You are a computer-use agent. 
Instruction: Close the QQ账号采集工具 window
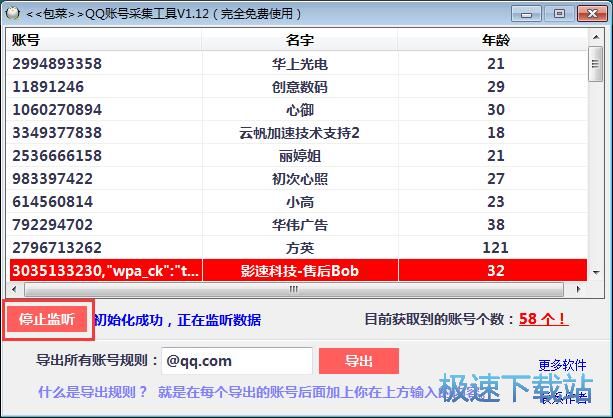[x=592, y=14]
